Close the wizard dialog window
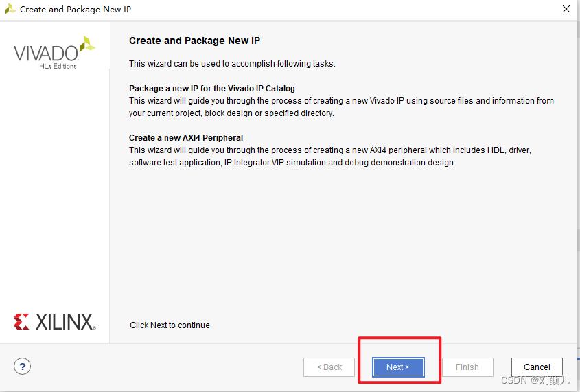This screenshot has width=580, height=392. tap(566, 9)
